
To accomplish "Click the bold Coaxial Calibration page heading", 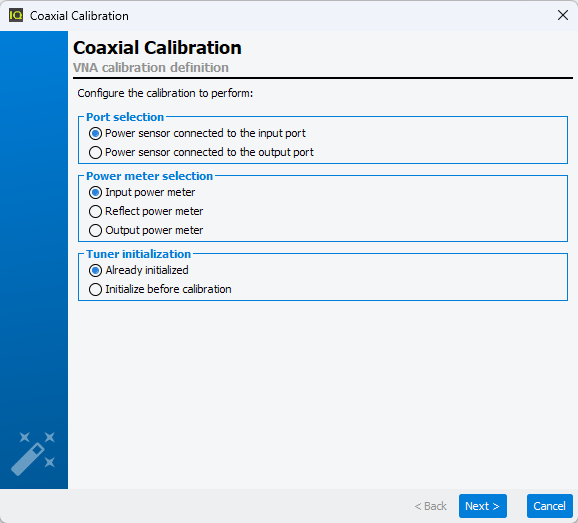I will (x=157, y=48).
